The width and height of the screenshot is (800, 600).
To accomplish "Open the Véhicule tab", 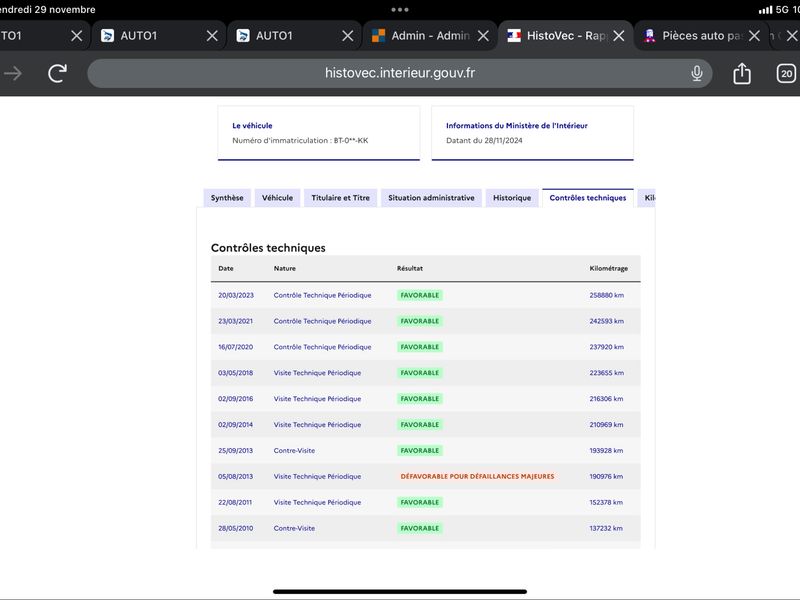I will click(278, 198).
